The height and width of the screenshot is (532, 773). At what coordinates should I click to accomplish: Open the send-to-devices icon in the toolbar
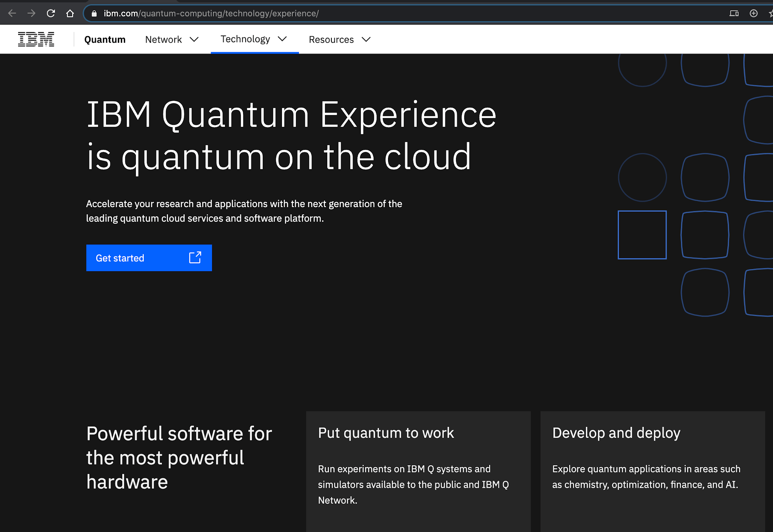coord(735,13)
